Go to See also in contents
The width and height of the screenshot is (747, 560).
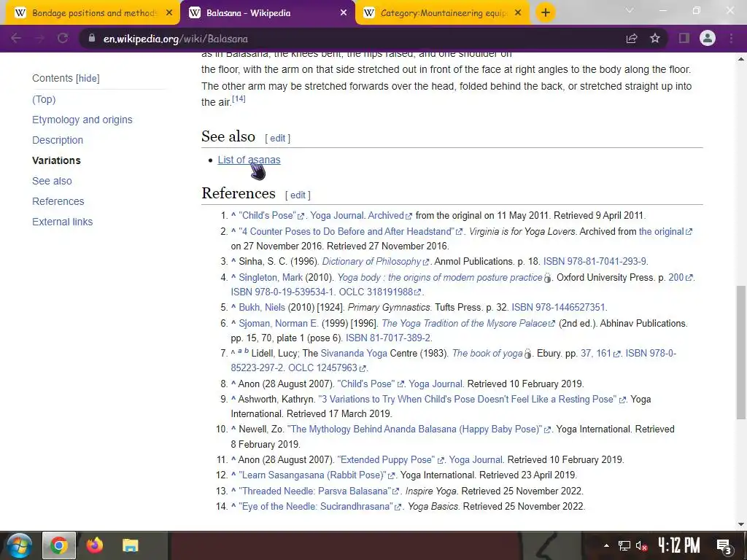[52, 181]
